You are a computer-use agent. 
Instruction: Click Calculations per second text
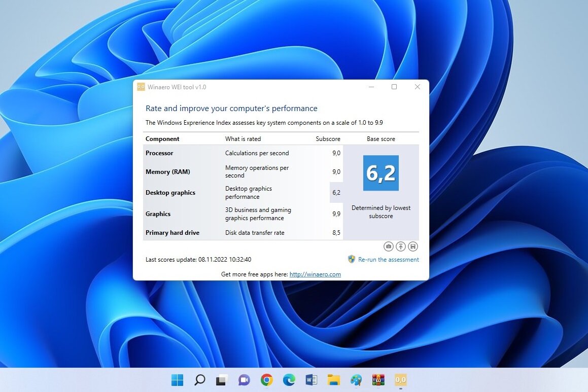(257, 153)
